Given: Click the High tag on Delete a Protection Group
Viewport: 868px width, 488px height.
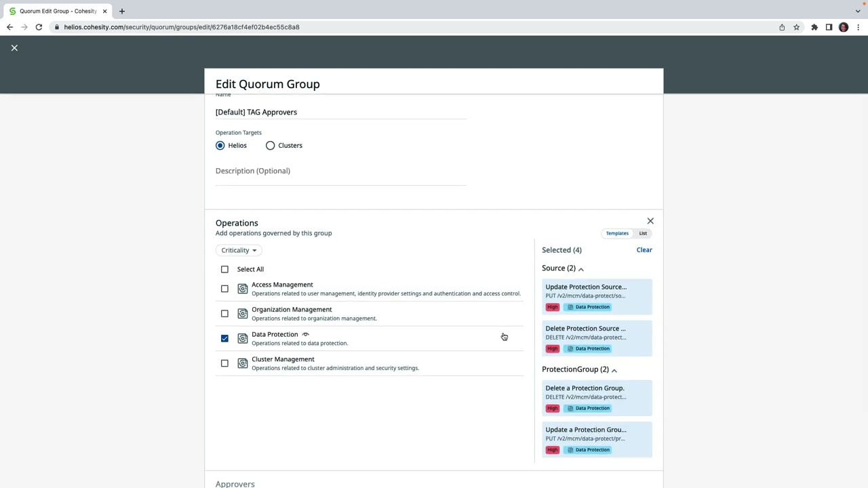Looking at the screenshot, I should click(x=553, y=408).
